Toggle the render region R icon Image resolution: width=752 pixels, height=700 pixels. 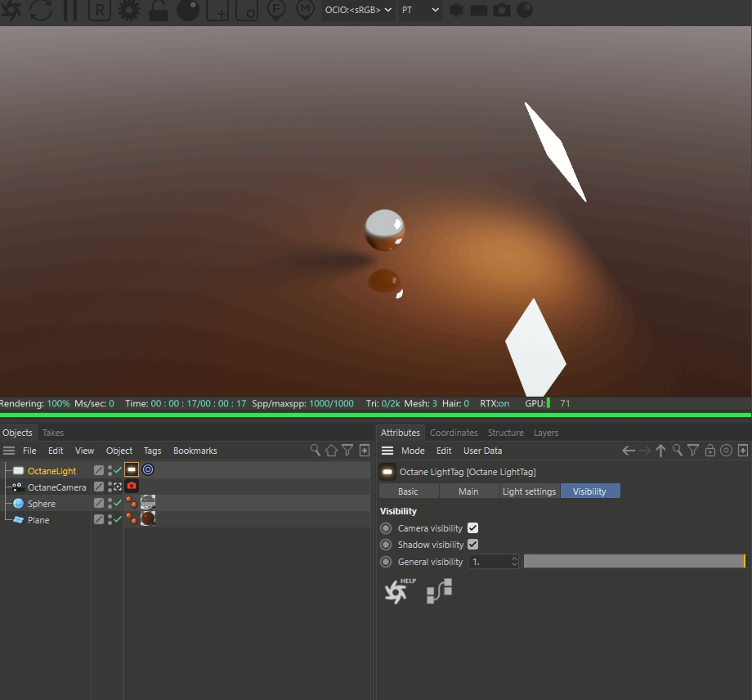100,10
